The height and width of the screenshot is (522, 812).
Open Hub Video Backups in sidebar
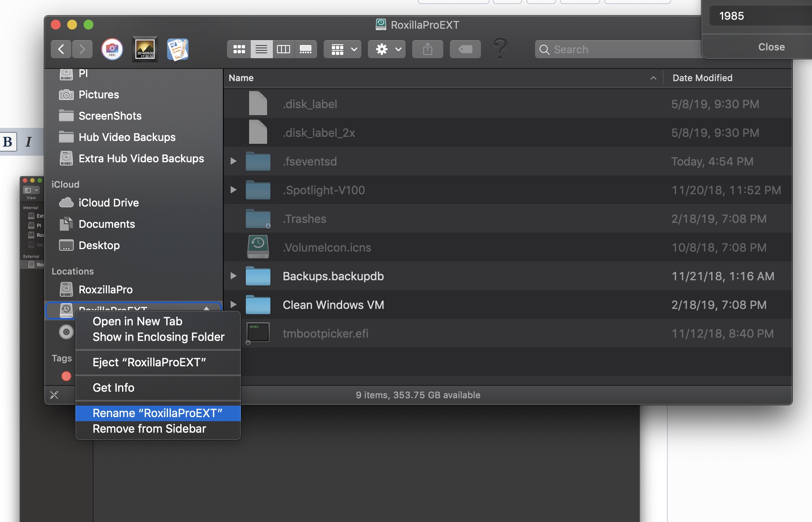point(134,137)
